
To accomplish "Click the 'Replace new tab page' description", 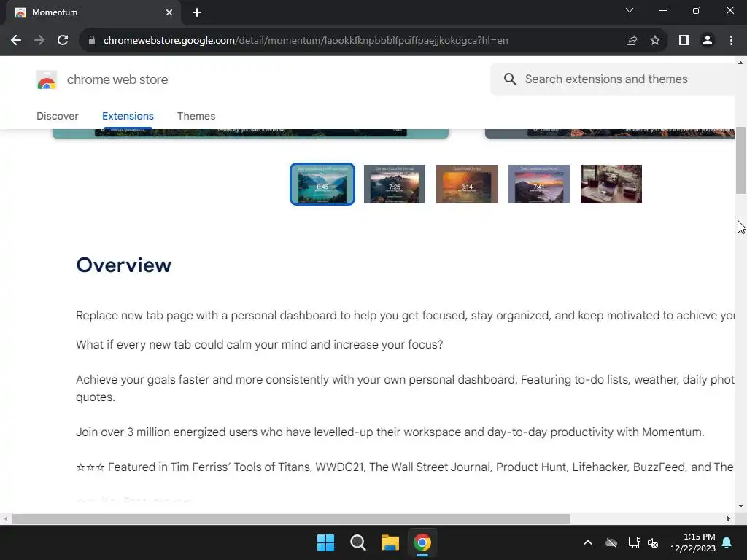I will pos(405,316).
